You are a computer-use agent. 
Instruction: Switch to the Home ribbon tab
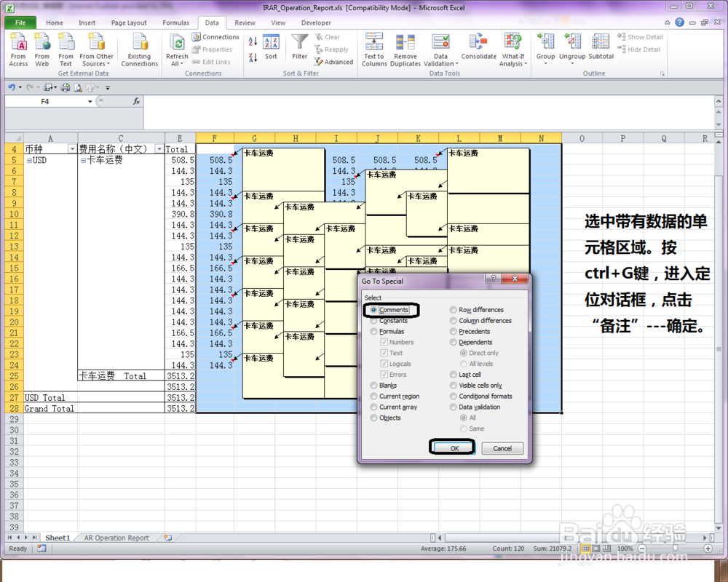point(55,23)
